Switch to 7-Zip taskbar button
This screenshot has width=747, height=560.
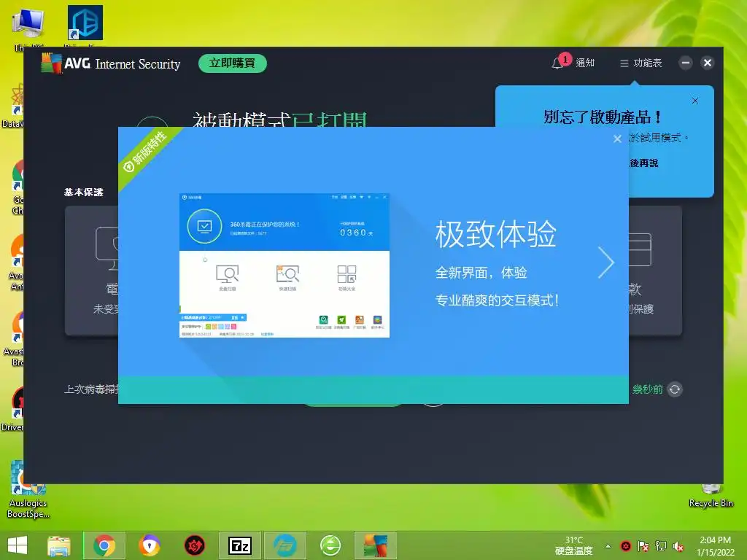click(239, 545)
